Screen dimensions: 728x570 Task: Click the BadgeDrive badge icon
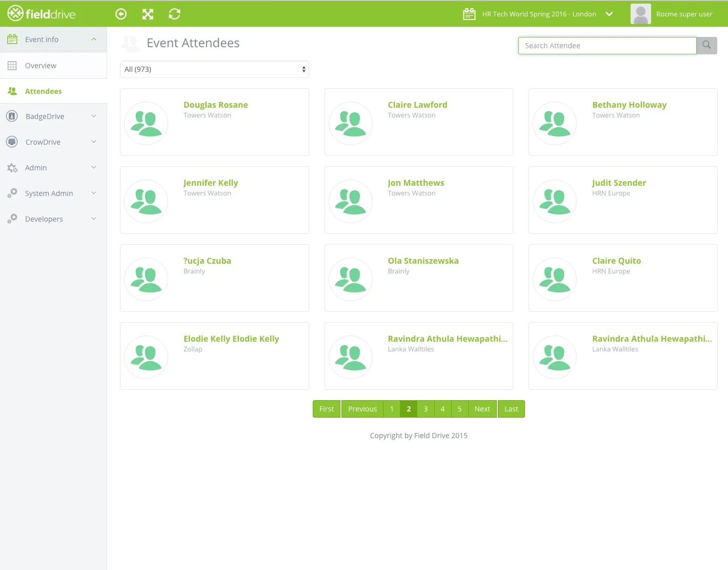pyautogui.click(x=12, y=116)
